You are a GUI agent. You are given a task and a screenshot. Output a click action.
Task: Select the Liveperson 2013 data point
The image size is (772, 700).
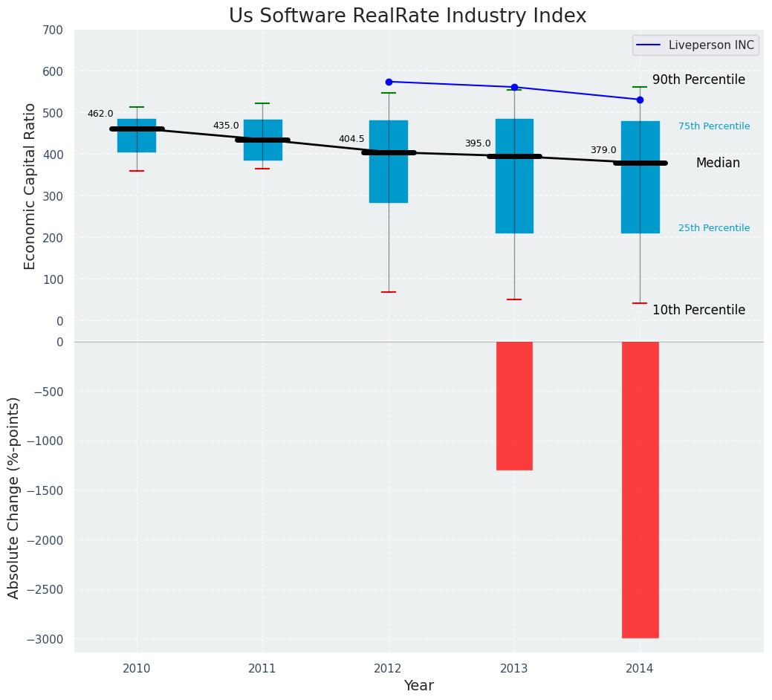point(514,87)
